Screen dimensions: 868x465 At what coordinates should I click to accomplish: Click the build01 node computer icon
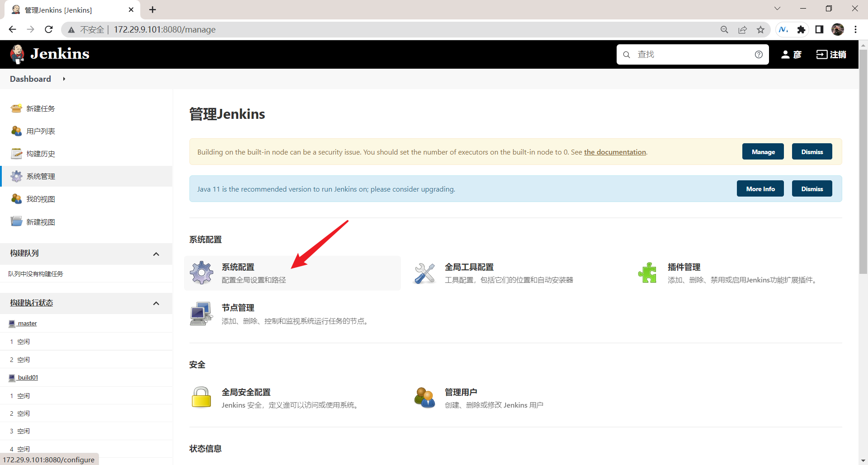(12, 378)
